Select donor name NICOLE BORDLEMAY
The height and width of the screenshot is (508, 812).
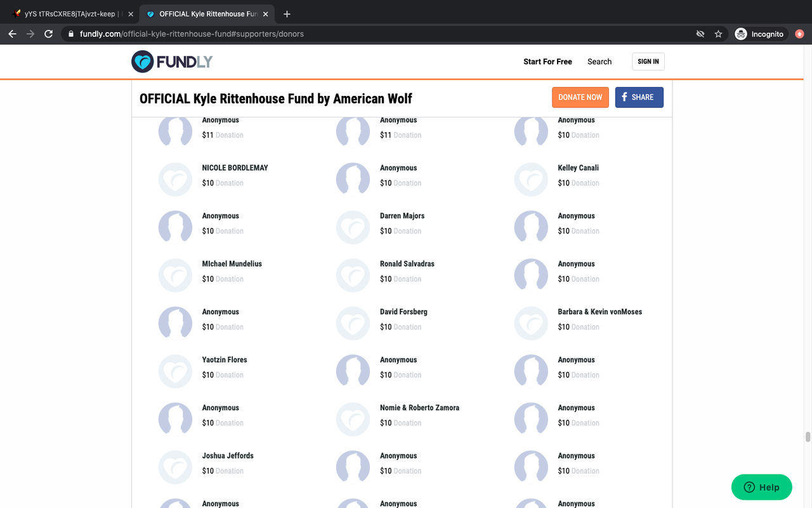235,168
